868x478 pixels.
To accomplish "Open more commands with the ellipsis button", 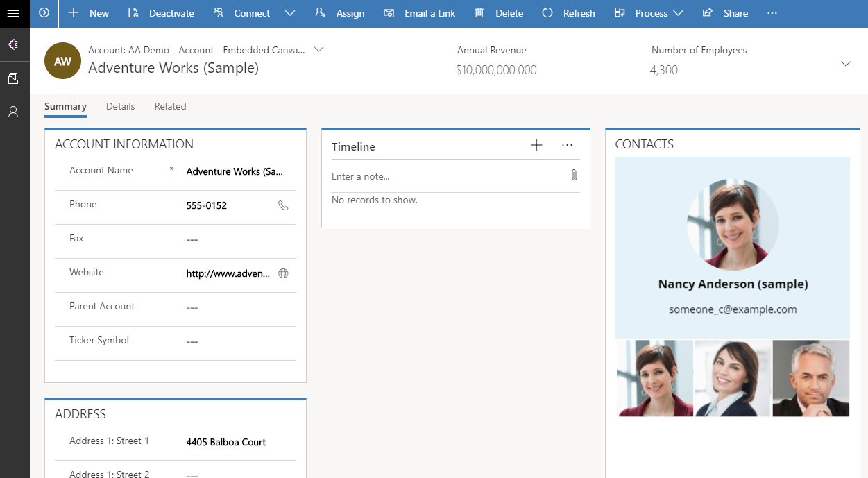I will pos(772,12).
